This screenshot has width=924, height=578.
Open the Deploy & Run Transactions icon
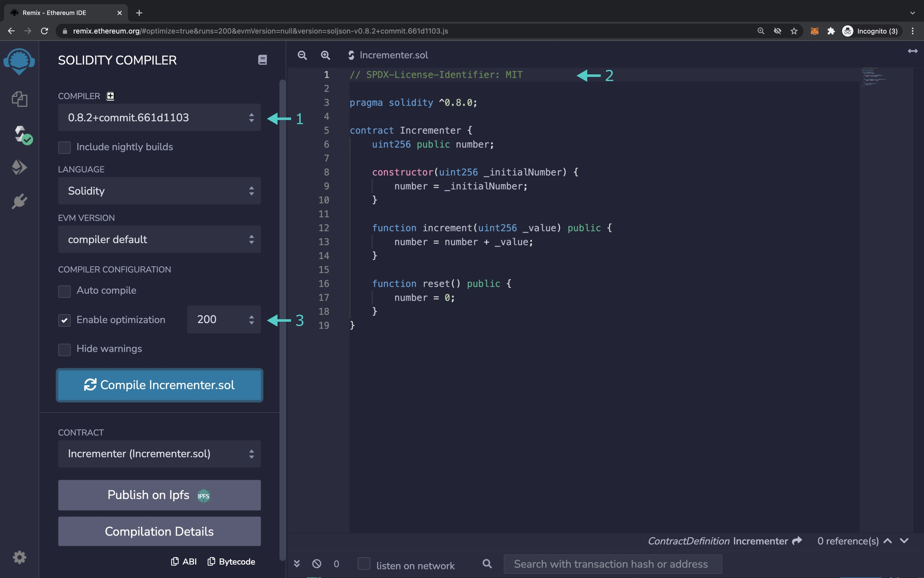coord(19,167)
